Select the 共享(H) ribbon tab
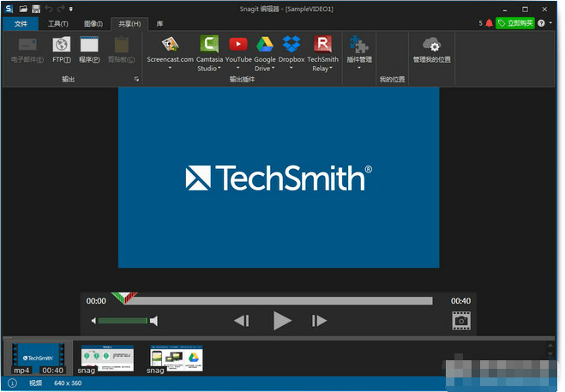 (x=129, y=24)
